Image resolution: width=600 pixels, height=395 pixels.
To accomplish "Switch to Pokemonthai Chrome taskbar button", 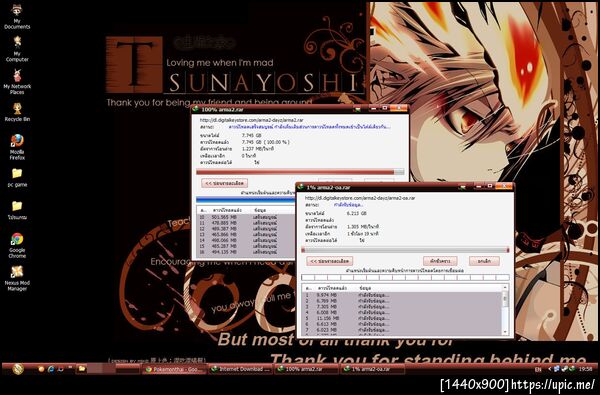I will tap(174, 369).
